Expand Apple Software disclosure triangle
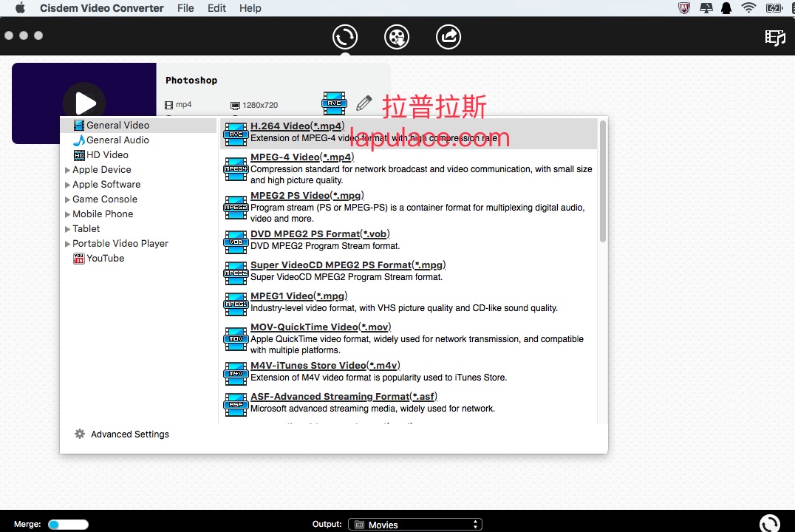The width and height of the screenshot is (795, 532). [67, 185]
